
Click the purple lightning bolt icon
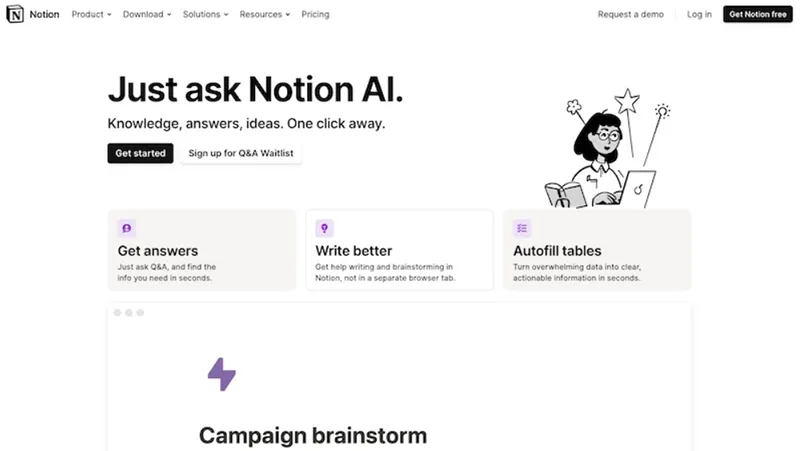click(x=222, y=374)
